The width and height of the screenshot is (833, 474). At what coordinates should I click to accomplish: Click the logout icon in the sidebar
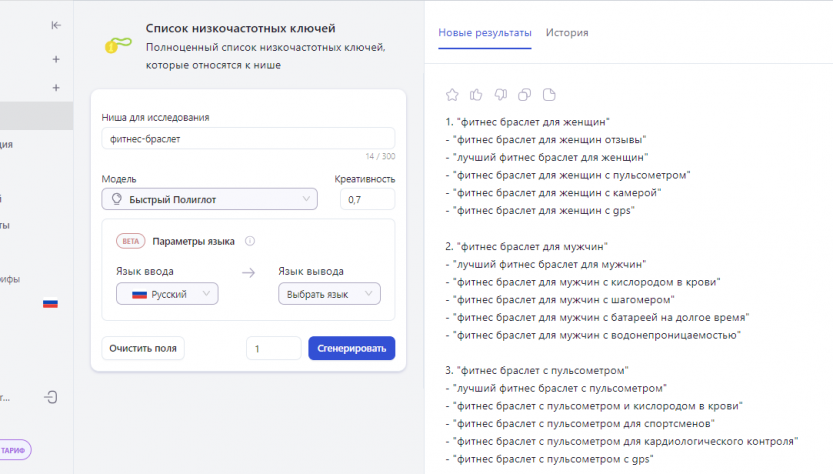(52, 397)
